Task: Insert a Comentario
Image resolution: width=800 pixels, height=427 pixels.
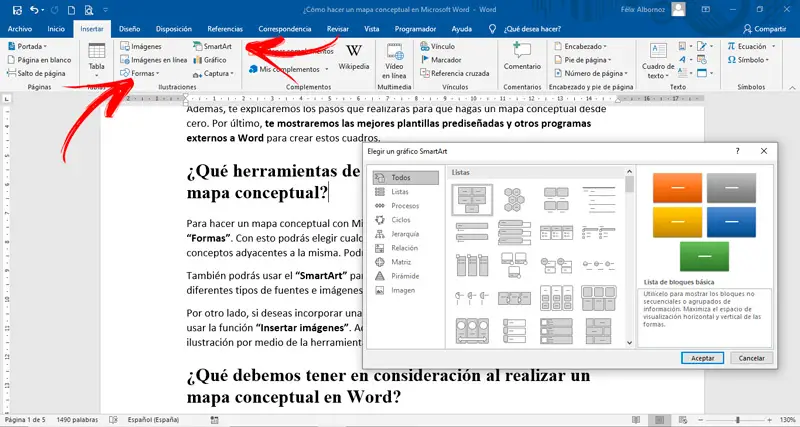Action: [x=522, y=57]
